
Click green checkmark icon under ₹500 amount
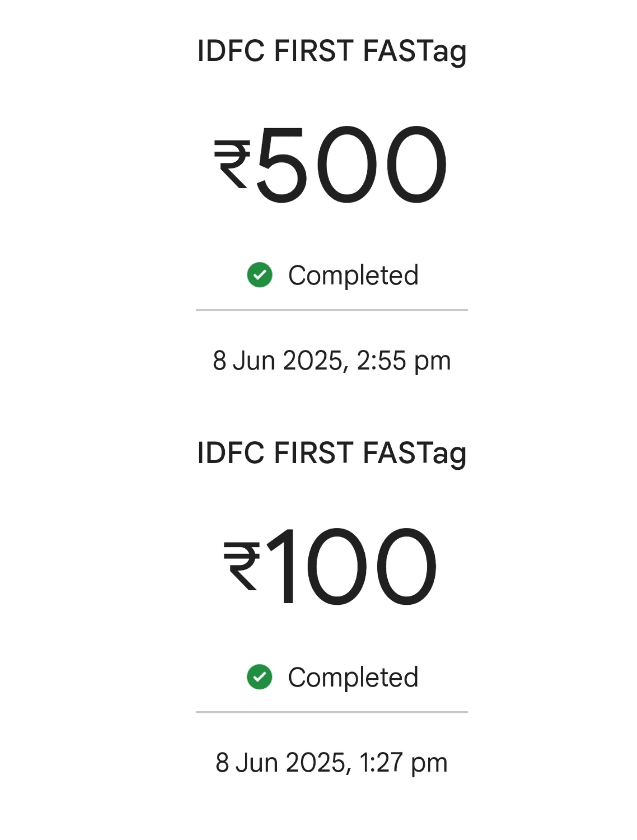[259, 275]
